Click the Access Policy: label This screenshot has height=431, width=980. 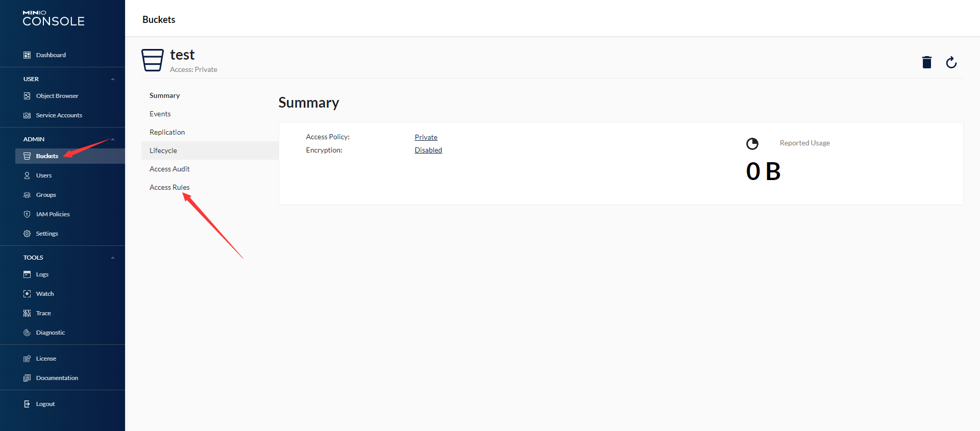(x=328, y=137)
